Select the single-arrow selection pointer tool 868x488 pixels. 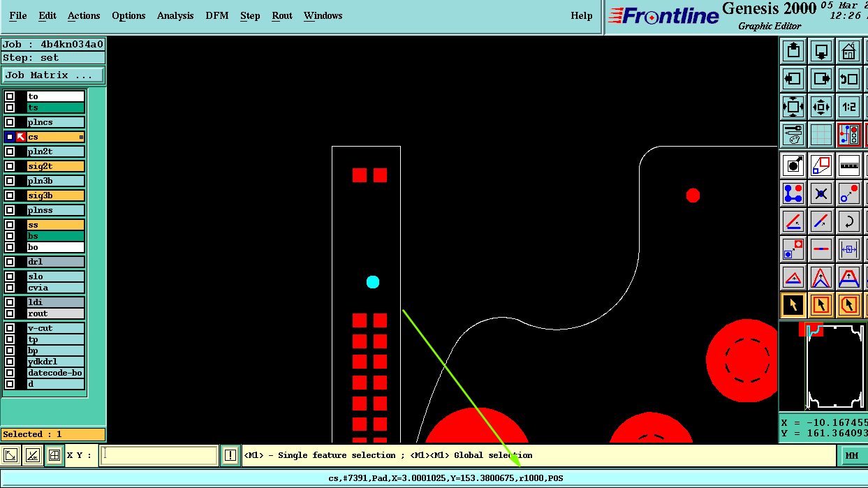pyautogui.click(x=793, y=305)
